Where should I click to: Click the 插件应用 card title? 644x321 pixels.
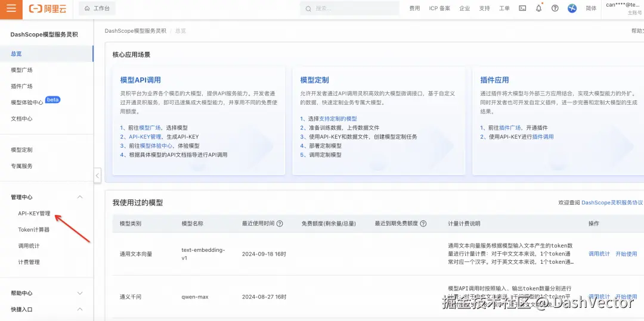point(494,80)
